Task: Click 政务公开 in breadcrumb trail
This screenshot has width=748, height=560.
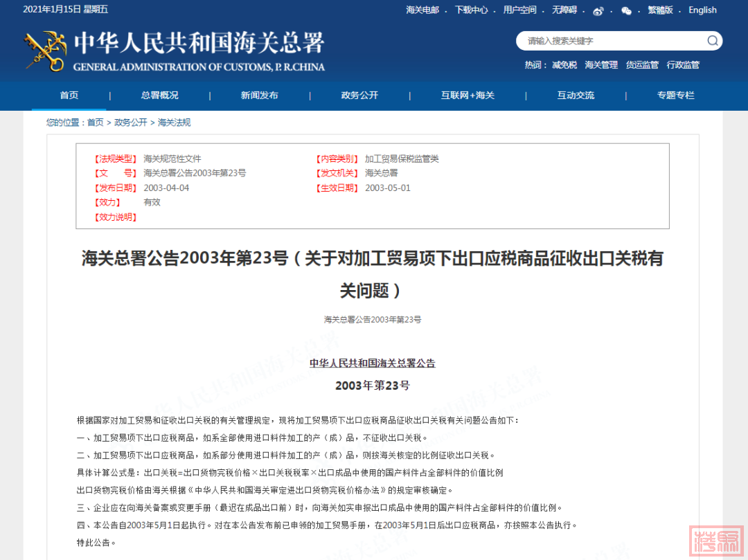Action: pos(131,123)
